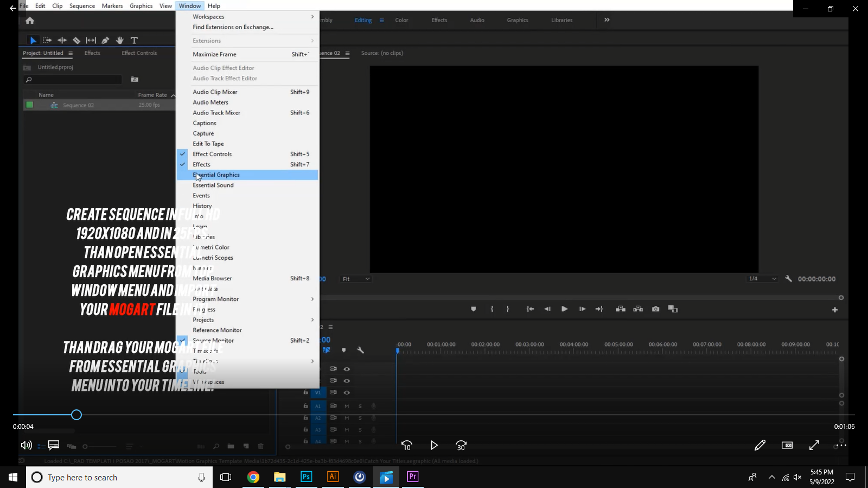This screenshot has width=868, height=488.
Task: Click the Mark Out bracket button
Action: click(x=508, y=309)
